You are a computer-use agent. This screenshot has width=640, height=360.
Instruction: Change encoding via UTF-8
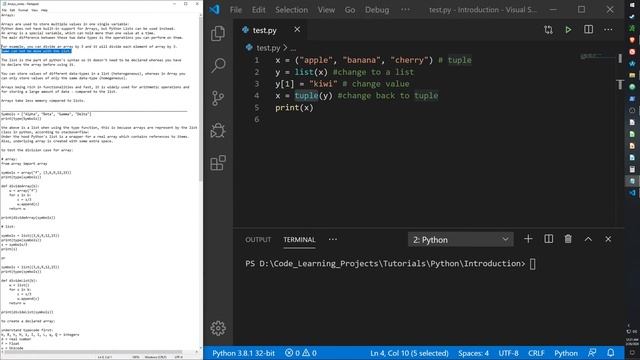[508, 353]
